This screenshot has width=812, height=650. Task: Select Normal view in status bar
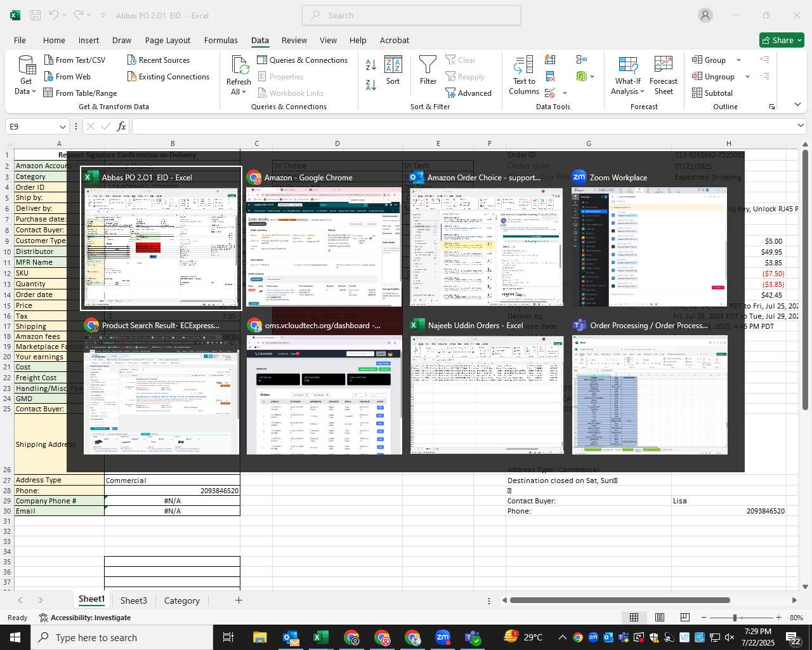(634, 618)
